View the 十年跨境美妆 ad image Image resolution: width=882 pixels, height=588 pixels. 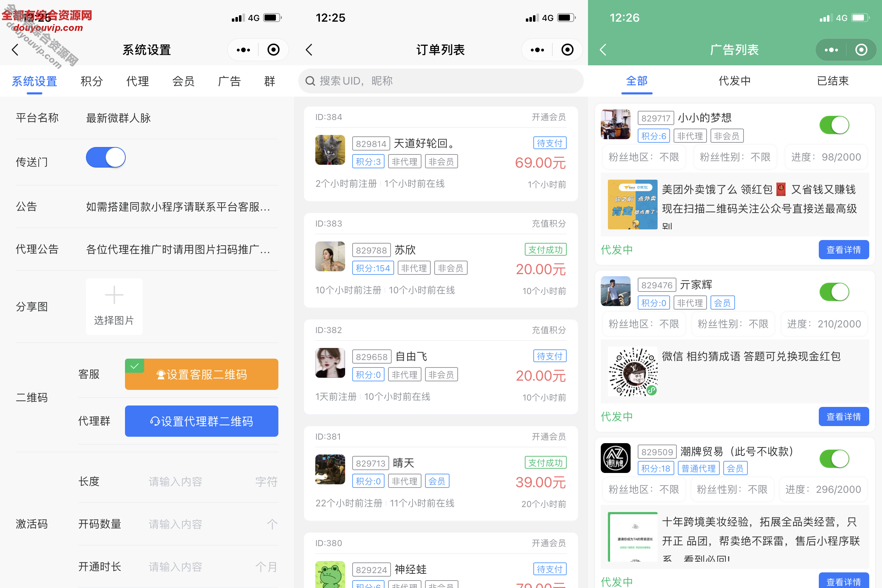pos(633,537)
